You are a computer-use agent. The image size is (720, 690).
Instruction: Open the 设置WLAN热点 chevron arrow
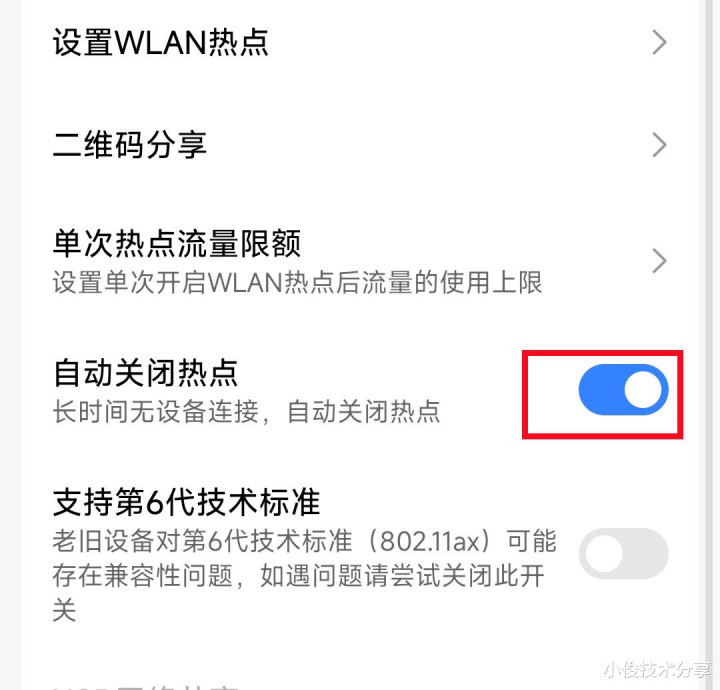click(659, 43)
